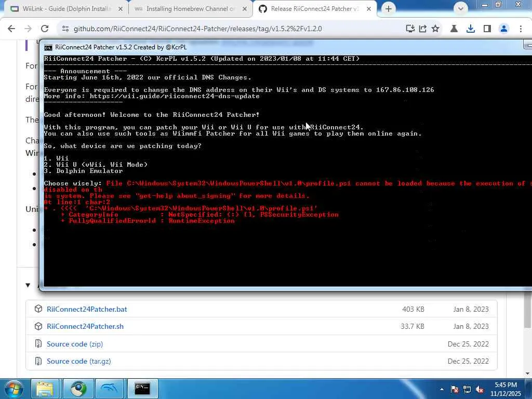Download Source code (tar.gz)
This screenshot has width=532, height=399.
(79, 362)
